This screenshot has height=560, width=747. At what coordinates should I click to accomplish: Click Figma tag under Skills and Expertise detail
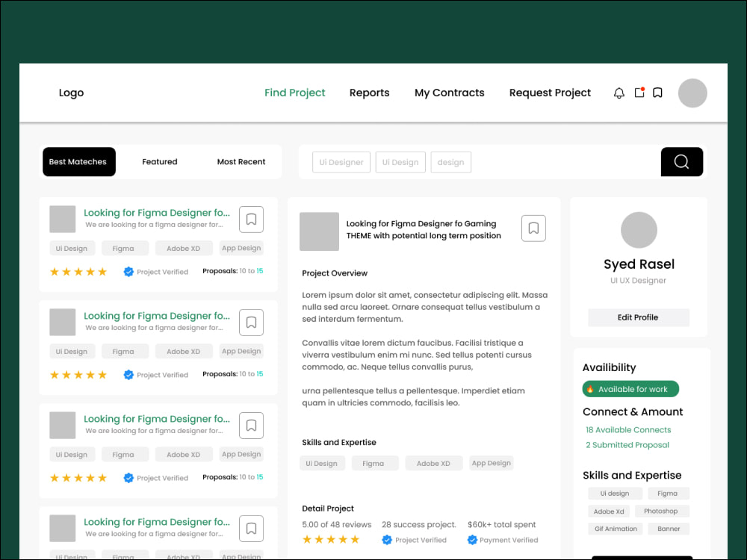point(375,464)
